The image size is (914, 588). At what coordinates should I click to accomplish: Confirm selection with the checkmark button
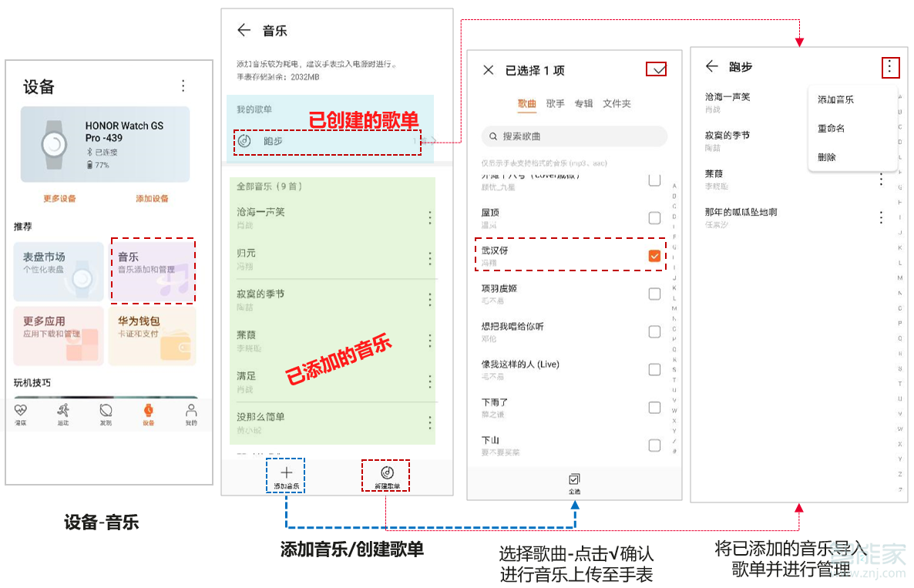click(656, 69)
